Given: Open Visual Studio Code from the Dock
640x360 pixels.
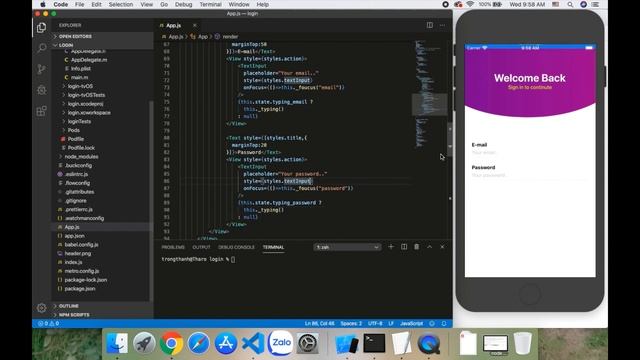Looking at the screenshot, I should (x=253, y=343).
